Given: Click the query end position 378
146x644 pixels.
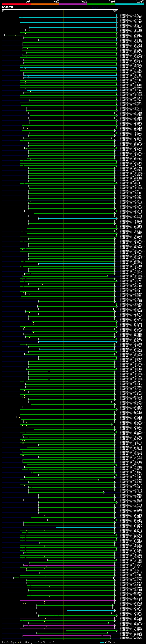Looking at the screenshot, I should tap(115, 11).
